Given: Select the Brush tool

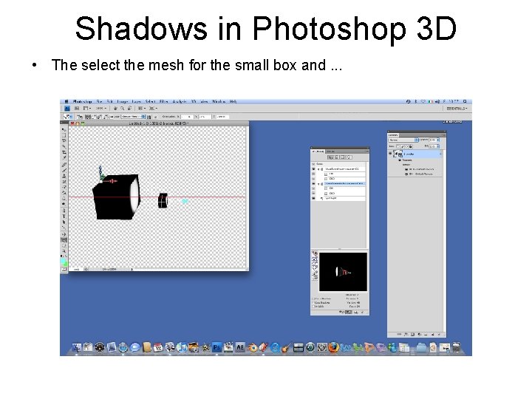Looking at the screenshot, I should (x=64, y=171).
